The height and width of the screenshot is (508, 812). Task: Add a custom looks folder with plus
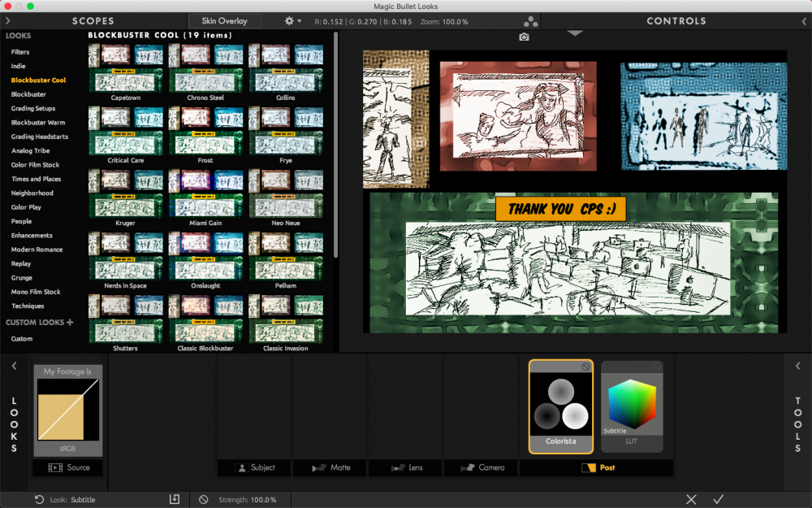pyautogui.click(x=70, y=322)
